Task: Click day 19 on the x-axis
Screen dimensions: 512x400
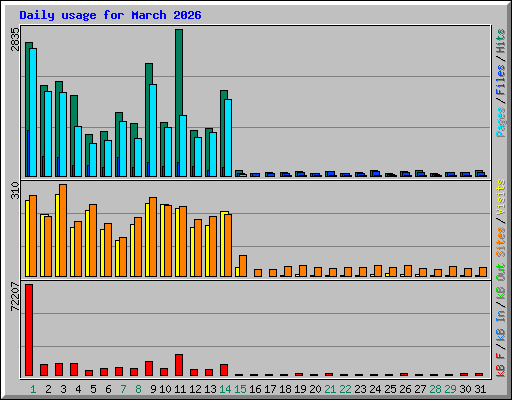Action: coord(300,389)
